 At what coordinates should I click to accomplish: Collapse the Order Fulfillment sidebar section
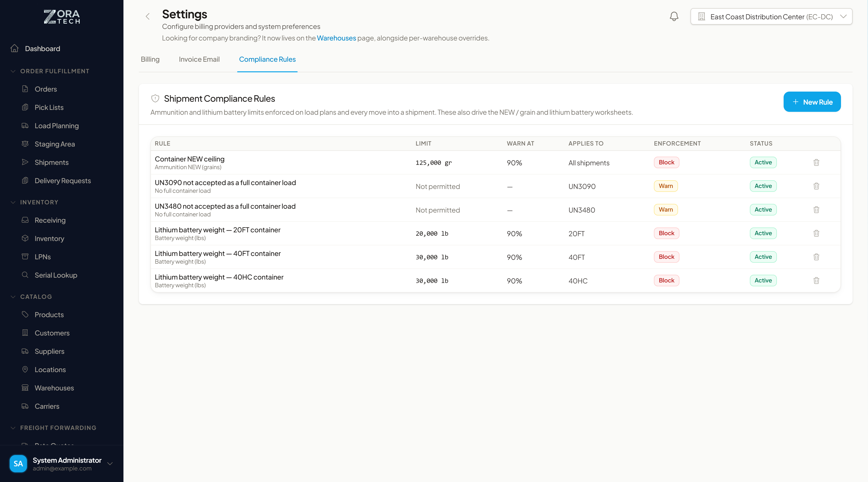[54, 71]
